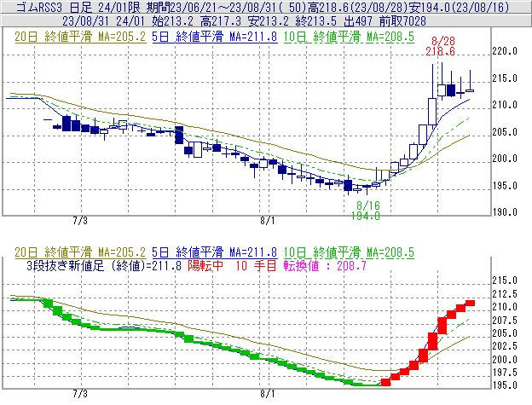Viewport: 532px width, 405px height.
Task: Click the 10日 終値平滑 MA=208.5 legend in the upper chart
Action: (349, 37)
